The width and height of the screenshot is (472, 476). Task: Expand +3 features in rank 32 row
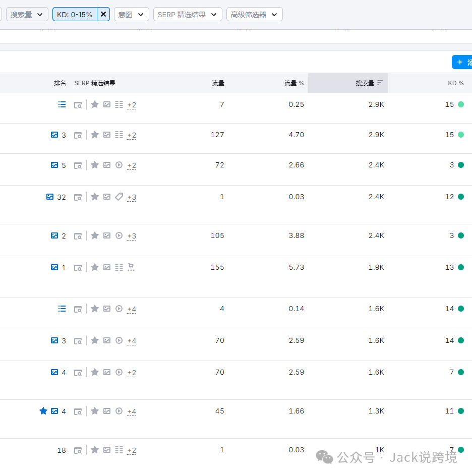pos(132,197)
